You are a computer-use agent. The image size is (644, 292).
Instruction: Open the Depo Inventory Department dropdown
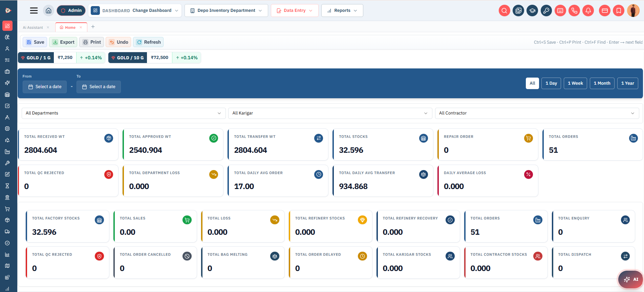(226, 11)
